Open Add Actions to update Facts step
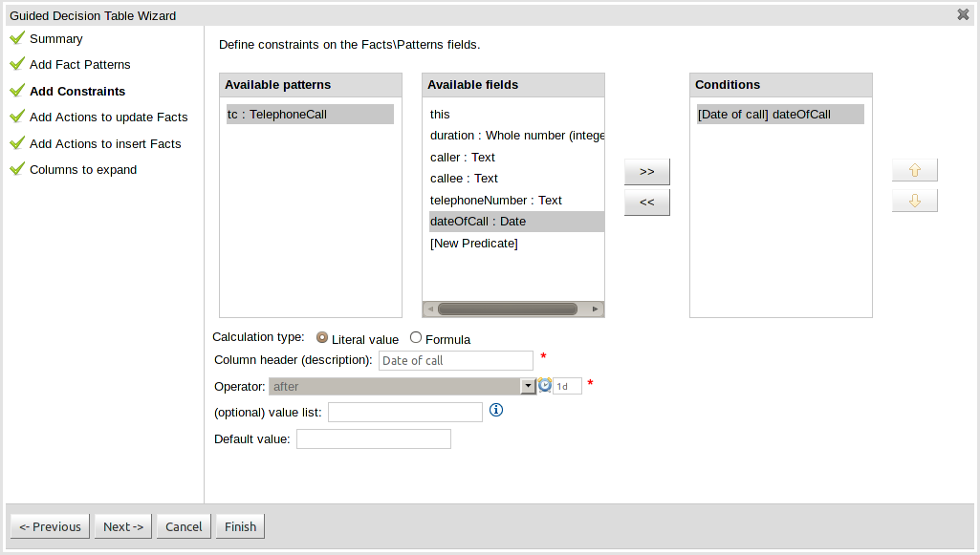This screenshot has height=555, width=980. click(x=108, y=117)
